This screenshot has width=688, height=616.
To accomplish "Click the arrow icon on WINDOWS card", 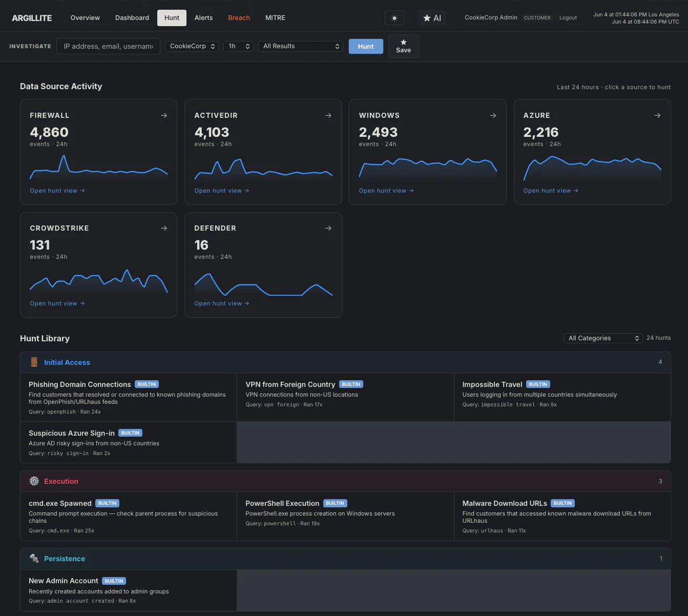I will 493,115.
